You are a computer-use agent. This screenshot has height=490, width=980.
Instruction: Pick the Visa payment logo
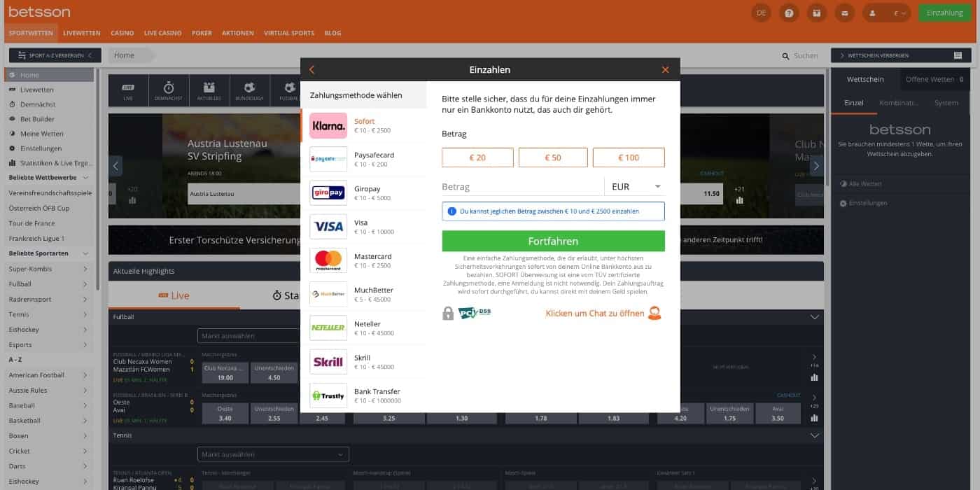tap(328, 227)
